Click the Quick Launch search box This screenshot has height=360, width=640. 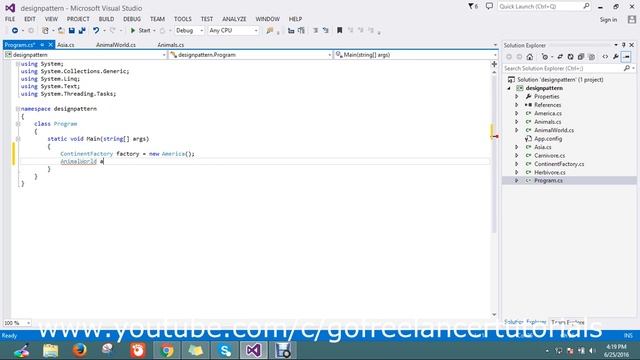[x=544, y=7]
